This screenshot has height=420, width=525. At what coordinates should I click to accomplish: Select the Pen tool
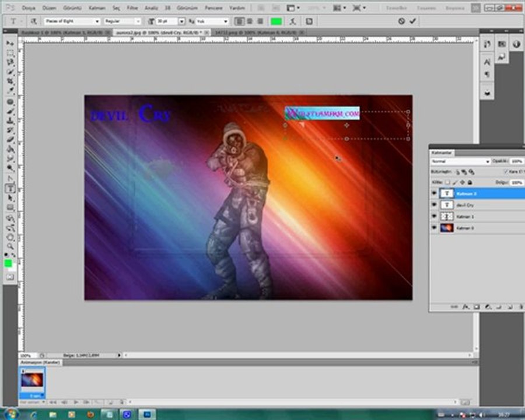click(x=10, y=178)
